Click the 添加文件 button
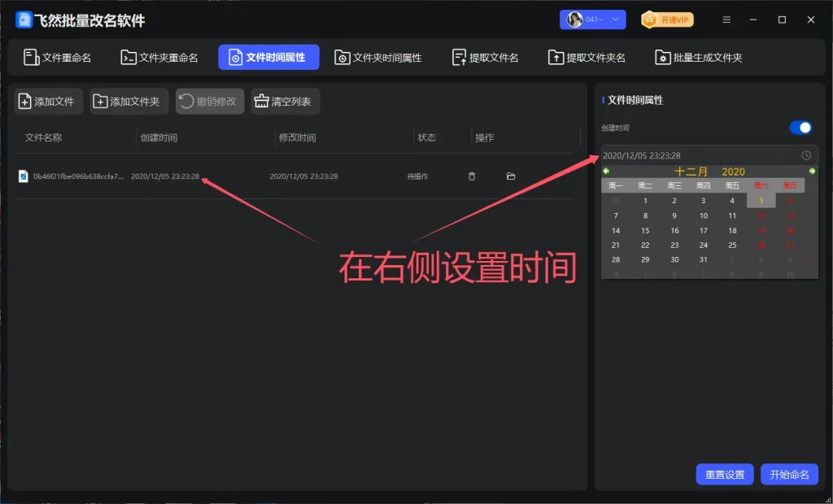 (49, 102)
